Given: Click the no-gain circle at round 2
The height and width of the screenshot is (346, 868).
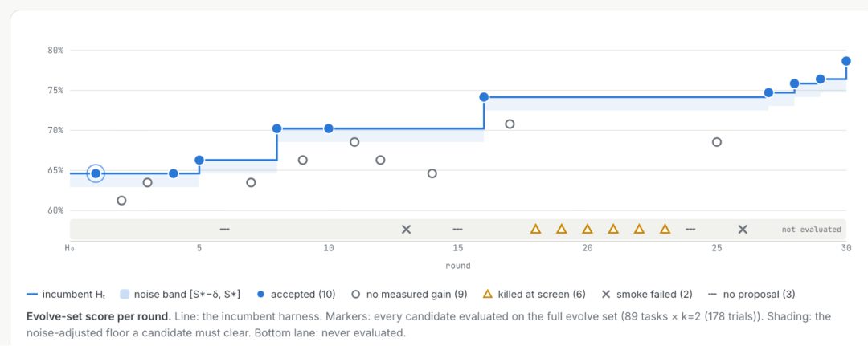Looking at the screenshot, I should [x=122, y=201].
